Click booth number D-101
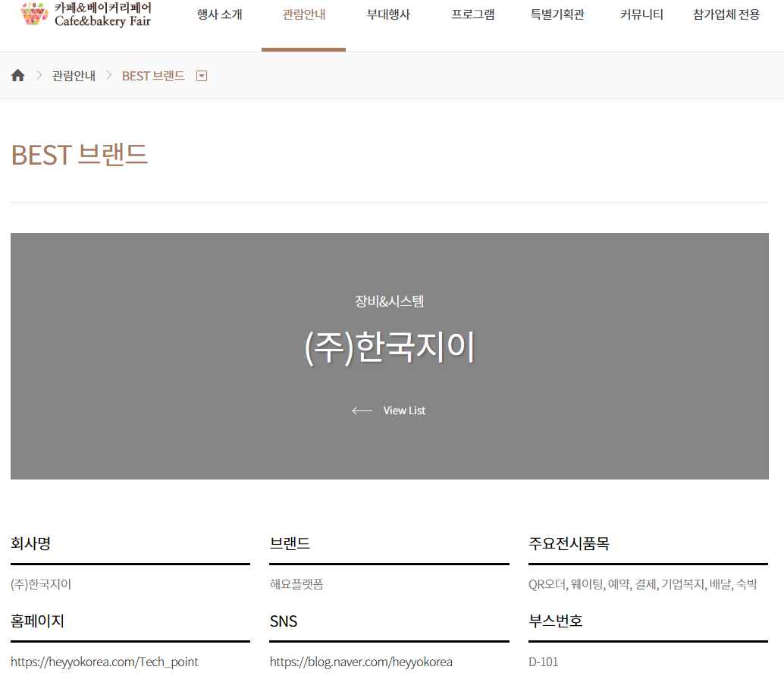This screenshot has width=784, height=676. 543,662
